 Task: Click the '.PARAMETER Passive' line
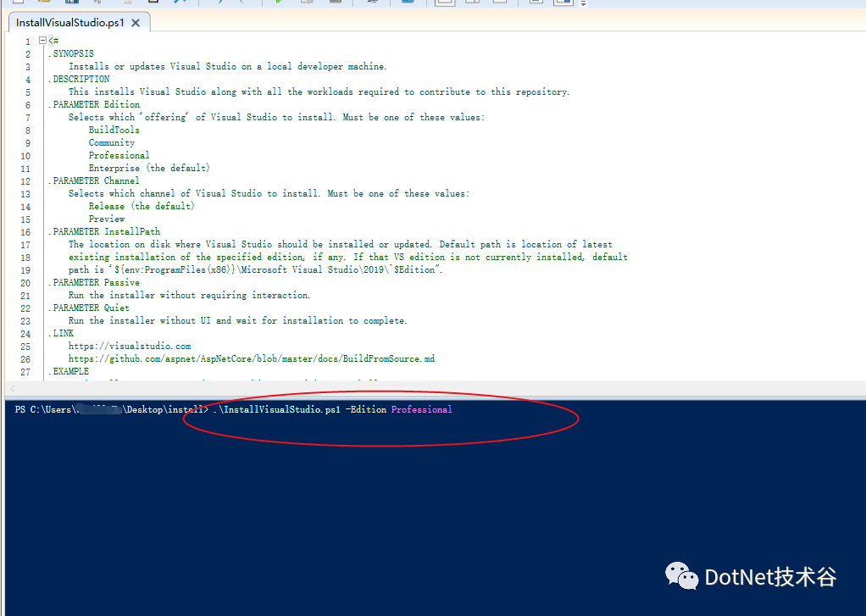(x=94, y=282)
